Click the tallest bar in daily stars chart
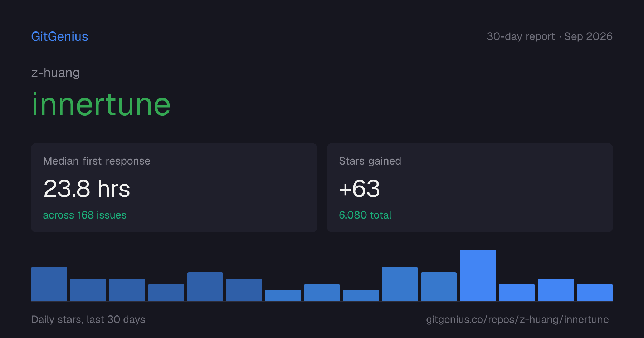 (478, 275)
